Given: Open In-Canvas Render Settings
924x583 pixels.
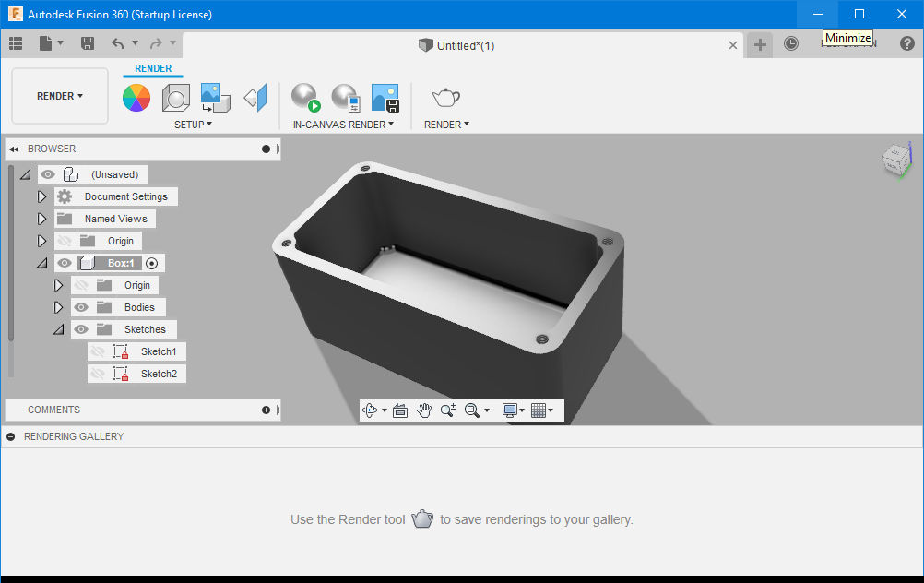Looking at the screenshot, I should point(346,98).
